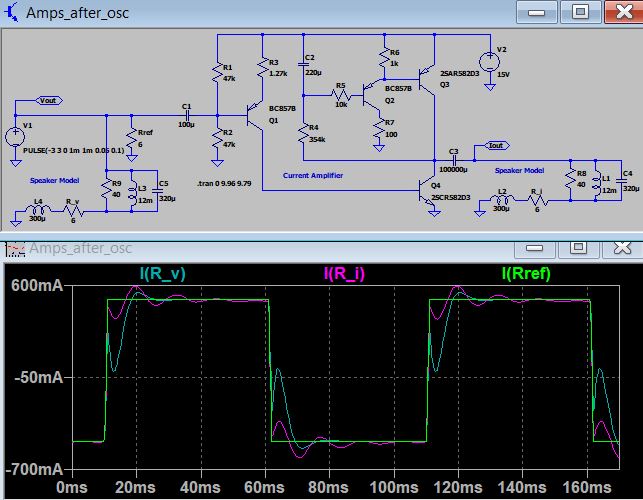Click the Vout net label flag

click(x=49, y=100)
